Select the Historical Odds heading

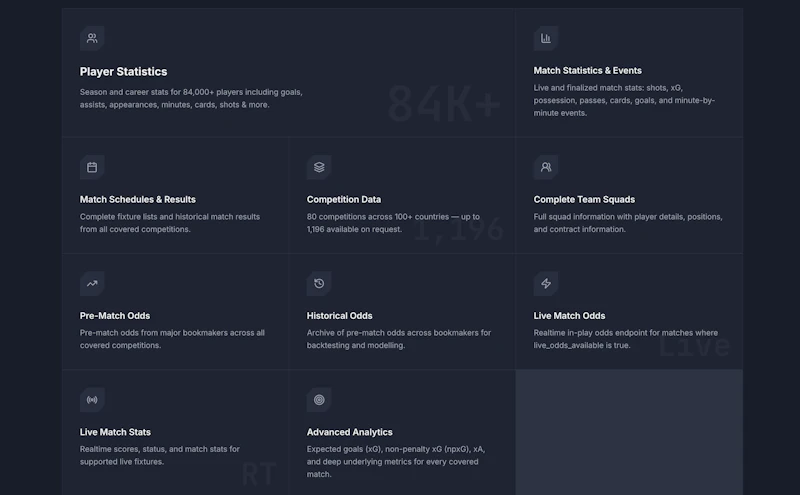pyautogui.click(x=339, y=316)
